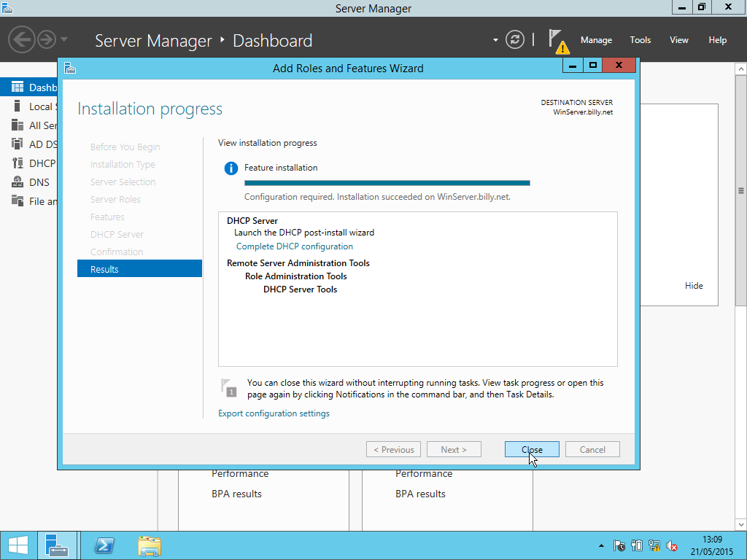Click Server Manager title bar app icon
This screenshot has height=560, width=747.
click(x=7, y=7)
